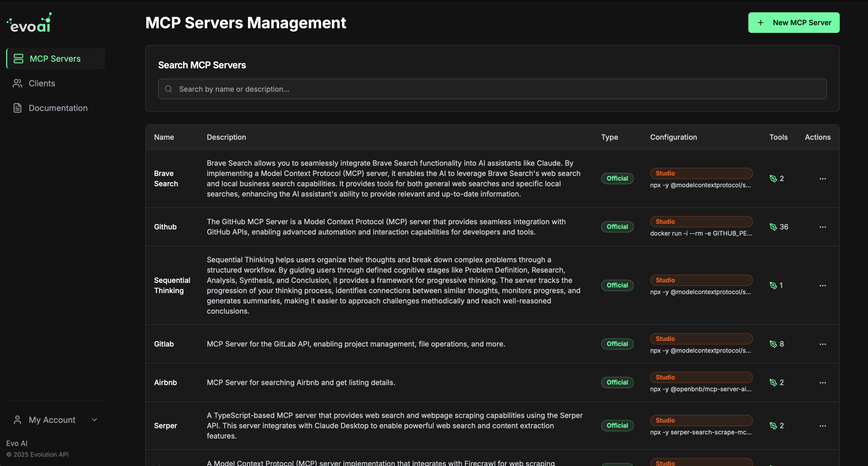Open actions menu for Sequential Thinking
Screen dimensions: 868x466
[823, 285]
